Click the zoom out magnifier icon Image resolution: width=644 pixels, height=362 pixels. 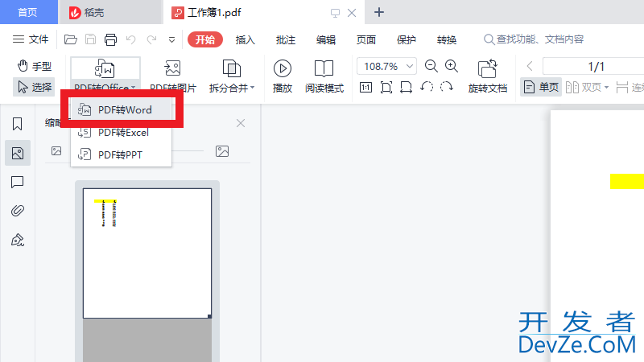pos(431,66)
